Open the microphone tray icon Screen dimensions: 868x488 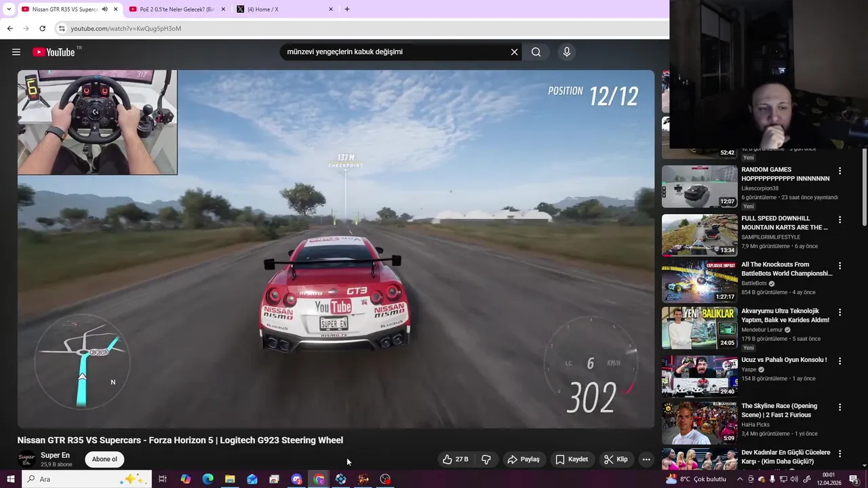click(x=772, y=479)
